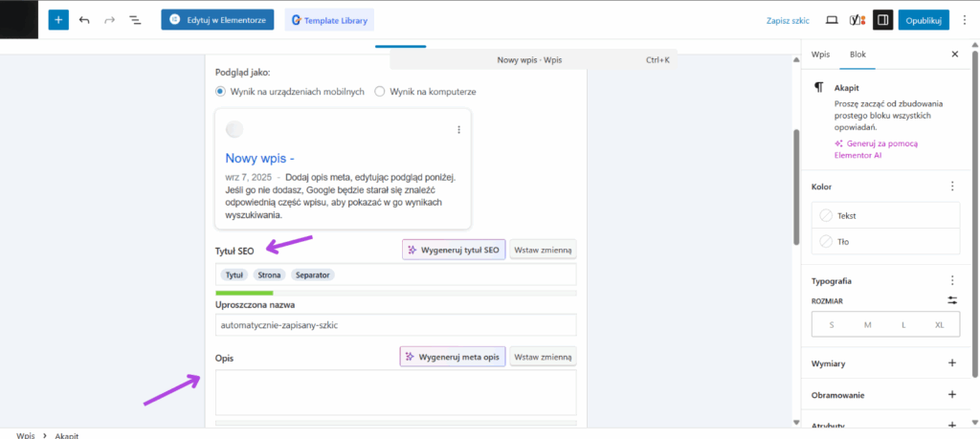
Task: Switch to the Wpis tab
Action: click(x=820, y=55)
